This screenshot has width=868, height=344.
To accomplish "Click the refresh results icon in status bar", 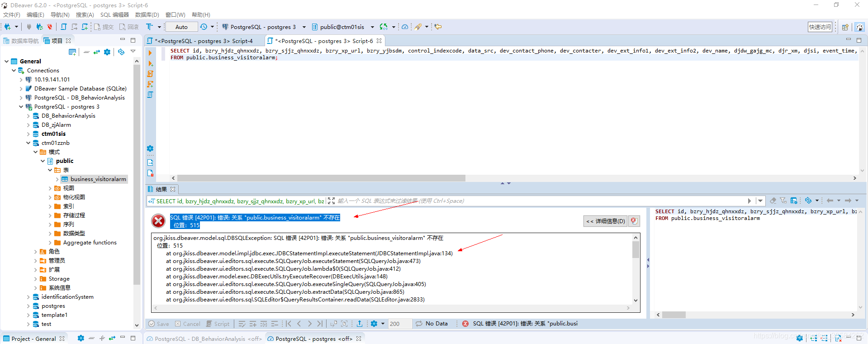I will click(419, 324).
